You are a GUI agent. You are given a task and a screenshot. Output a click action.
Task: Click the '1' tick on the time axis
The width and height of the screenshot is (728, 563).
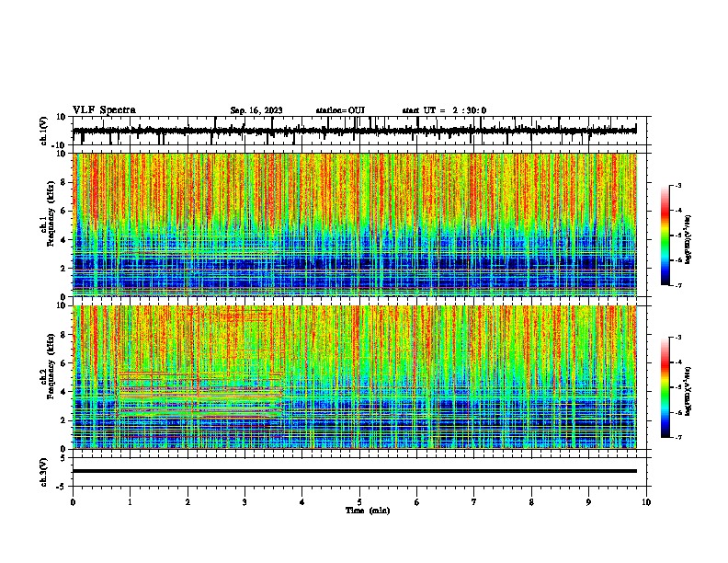[130, 502]
